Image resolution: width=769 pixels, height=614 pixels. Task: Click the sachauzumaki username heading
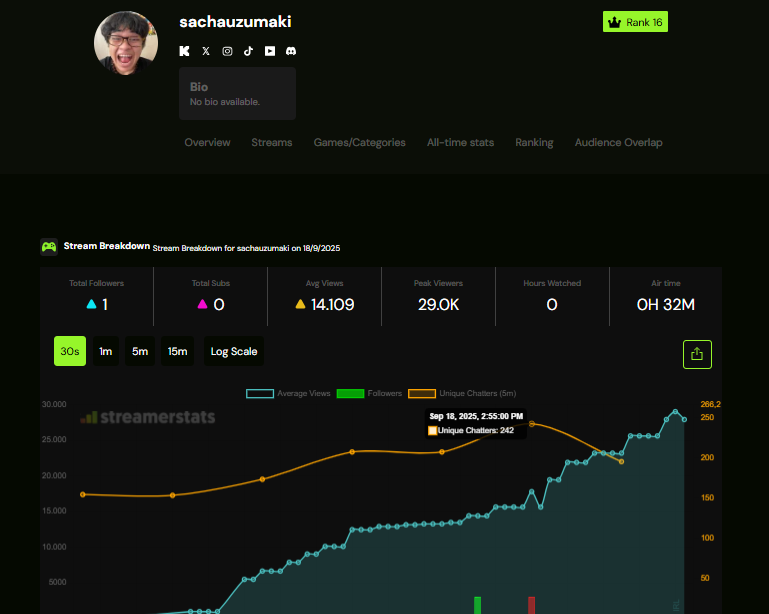click(x=235, y=22)
